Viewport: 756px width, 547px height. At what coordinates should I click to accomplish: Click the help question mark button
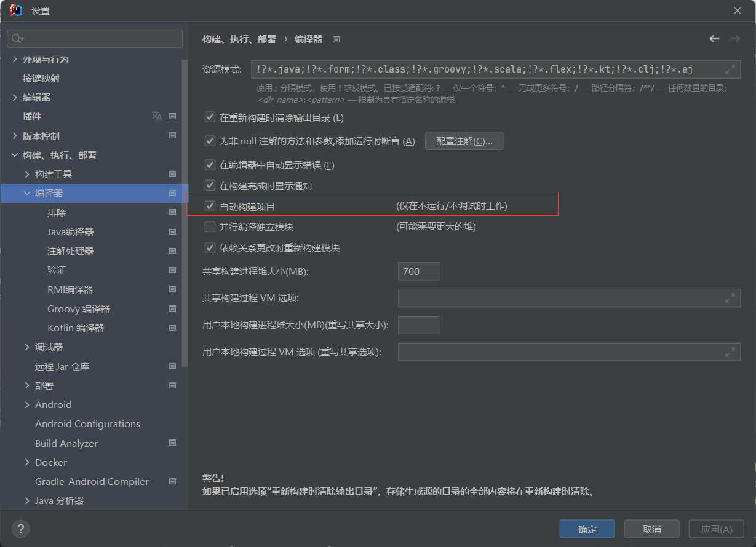click(20, 529)
